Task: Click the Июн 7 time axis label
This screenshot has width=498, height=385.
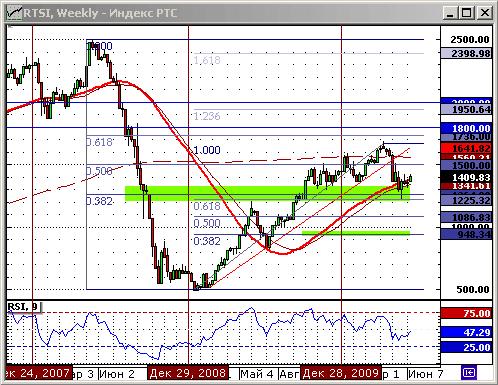Action: pyautogui.click(x=426, y=374)
